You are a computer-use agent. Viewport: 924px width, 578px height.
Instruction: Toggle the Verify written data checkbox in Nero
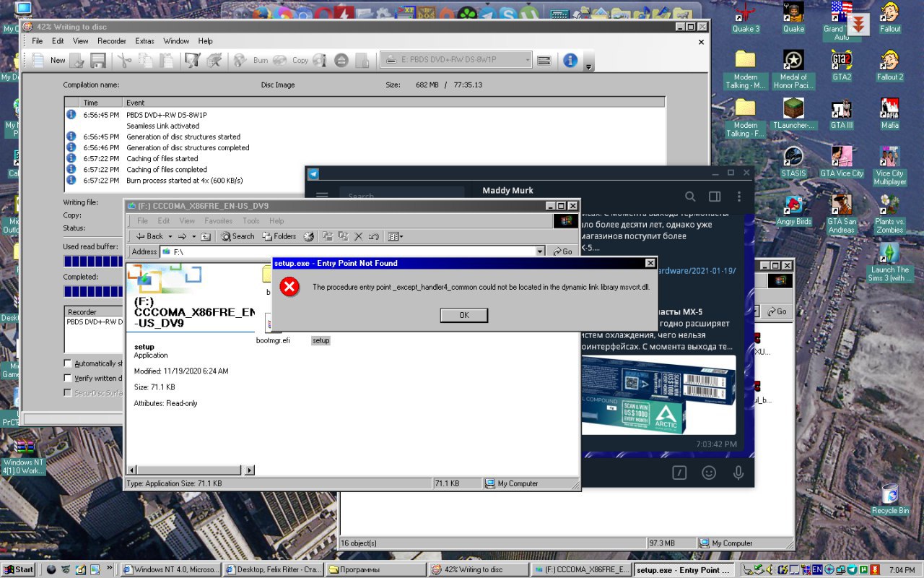[x=68, y=378]
